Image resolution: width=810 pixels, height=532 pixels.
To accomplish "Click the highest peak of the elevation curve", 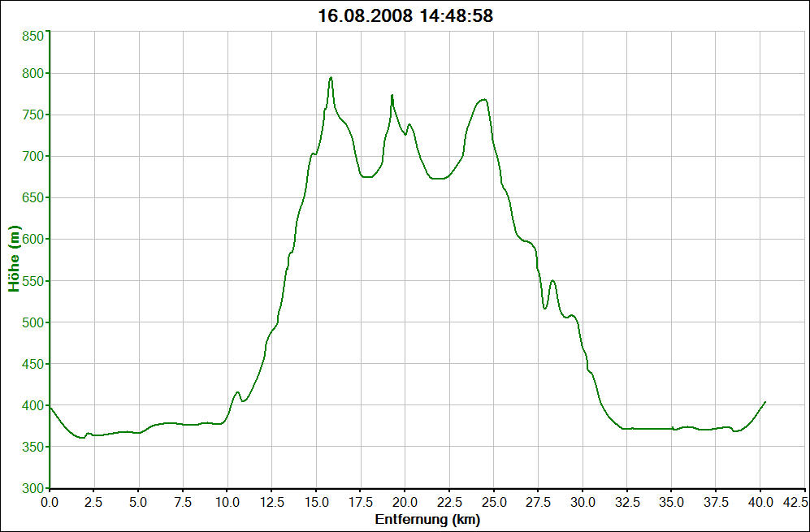I will point(331,78).
